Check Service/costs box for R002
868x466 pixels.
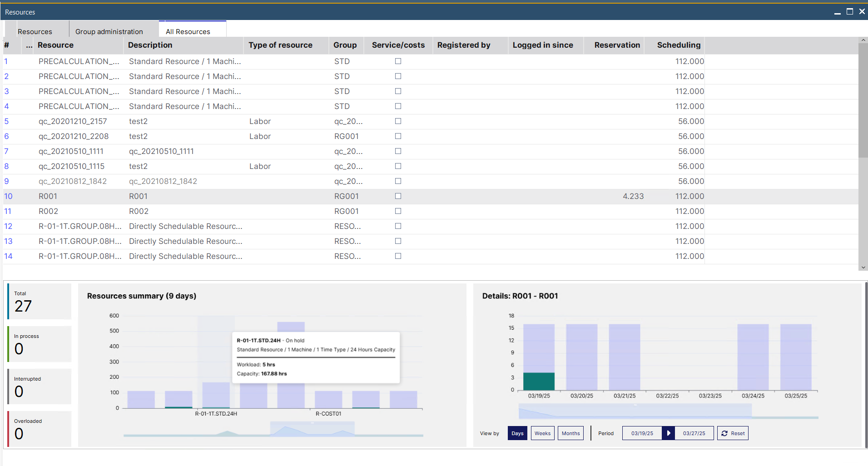[x=398, y=211]
